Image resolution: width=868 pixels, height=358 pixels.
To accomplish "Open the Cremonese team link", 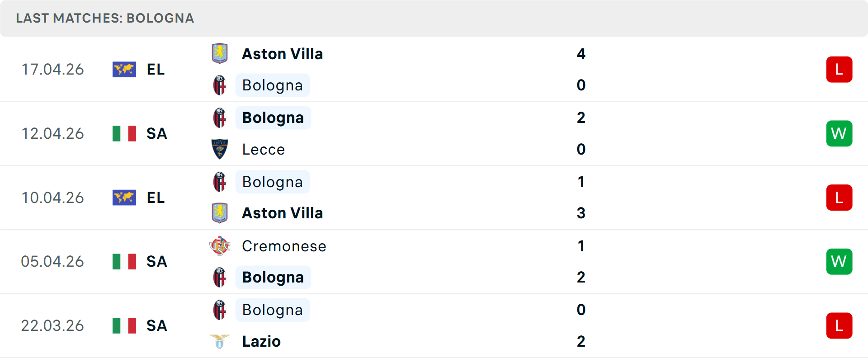I will [284, 246].
